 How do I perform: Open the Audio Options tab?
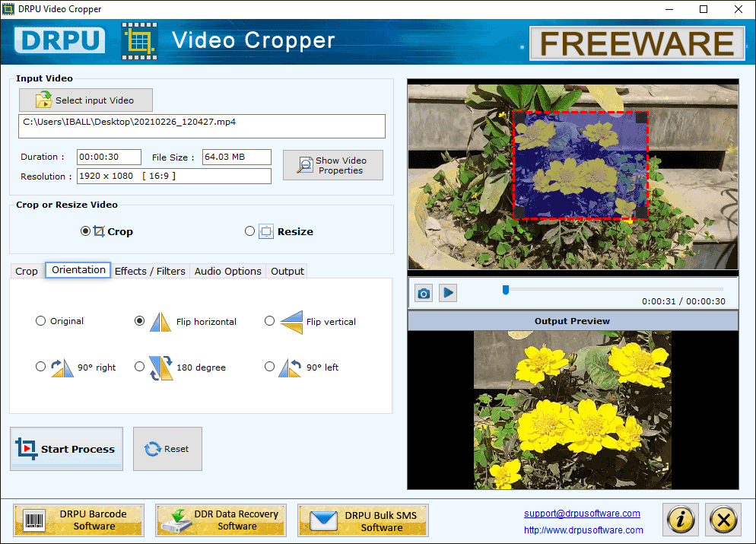[x=228, y=271]
